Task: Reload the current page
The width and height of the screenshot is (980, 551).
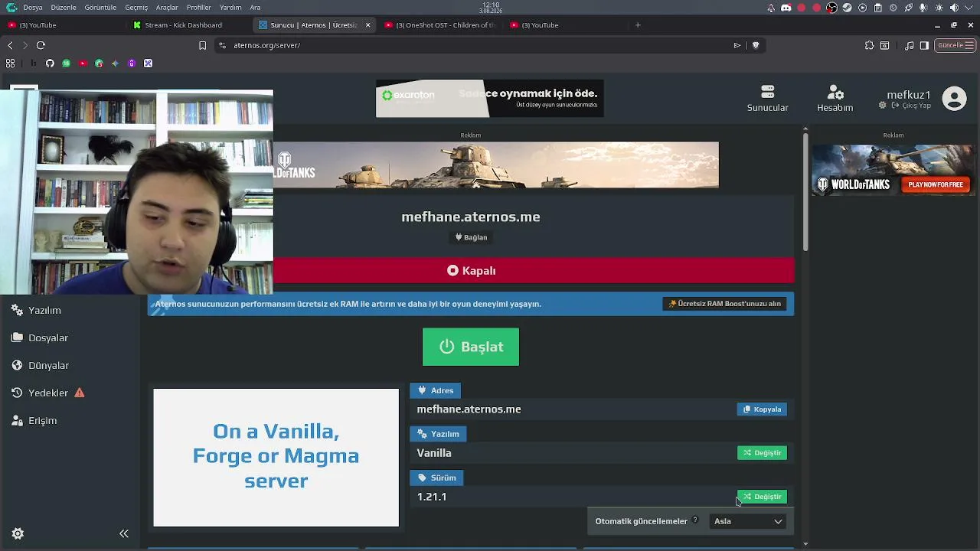Action: [x=41, y=45]
